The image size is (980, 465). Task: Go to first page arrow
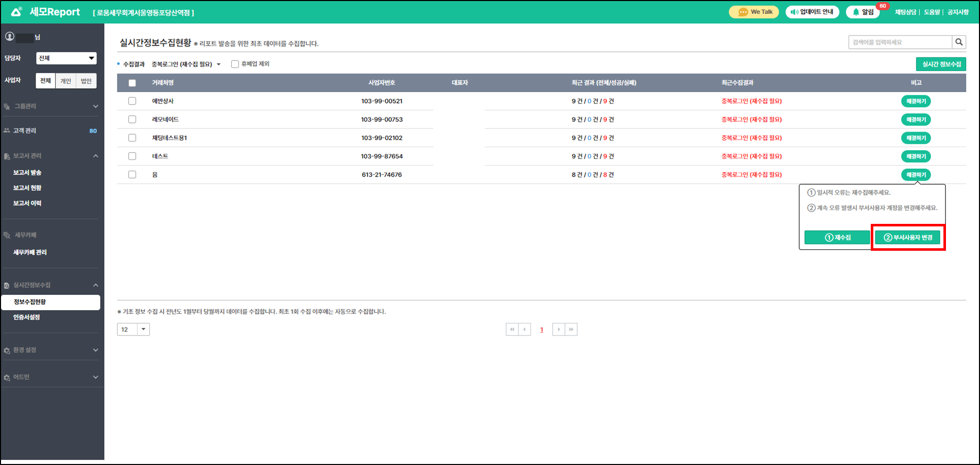[512, 329]
